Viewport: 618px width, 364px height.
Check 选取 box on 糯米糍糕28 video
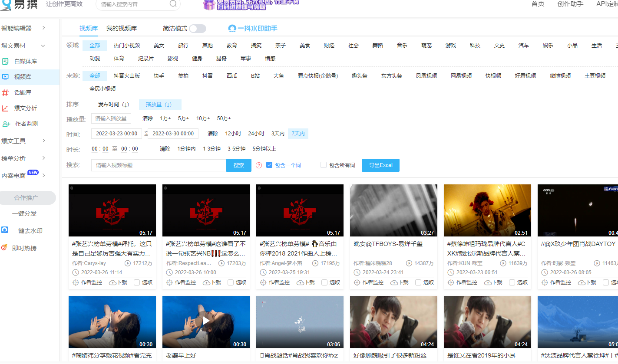[418, 282]
